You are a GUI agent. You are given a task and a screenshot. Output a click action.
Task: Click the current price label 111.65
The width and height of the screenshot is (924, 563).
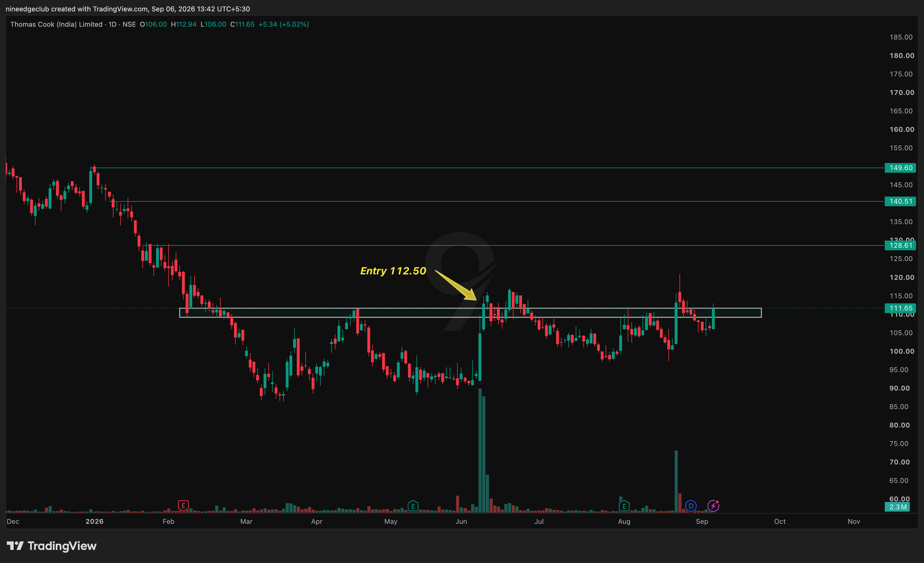pos(900,308)
